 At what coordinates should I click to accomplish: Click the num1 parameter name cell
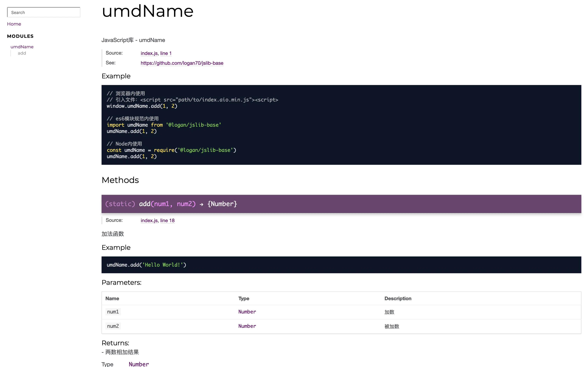click(113, 312)
